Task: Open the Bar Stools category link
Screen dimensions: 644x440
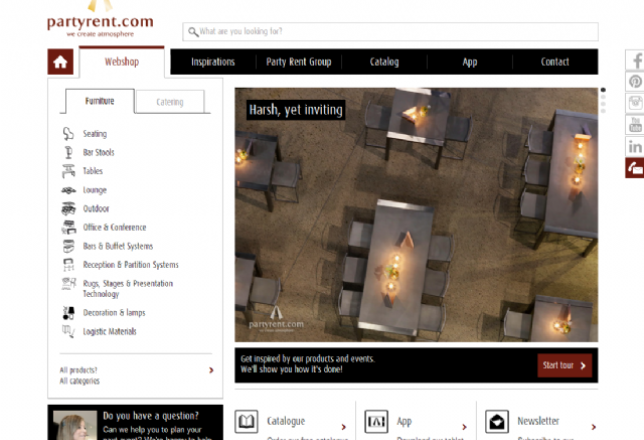Action: pos(99,152)
